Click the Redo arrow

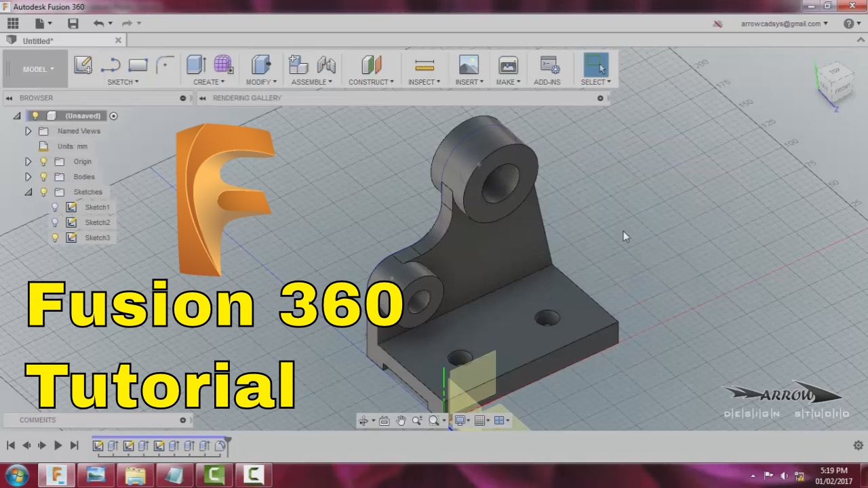click(x=127, y=24)
